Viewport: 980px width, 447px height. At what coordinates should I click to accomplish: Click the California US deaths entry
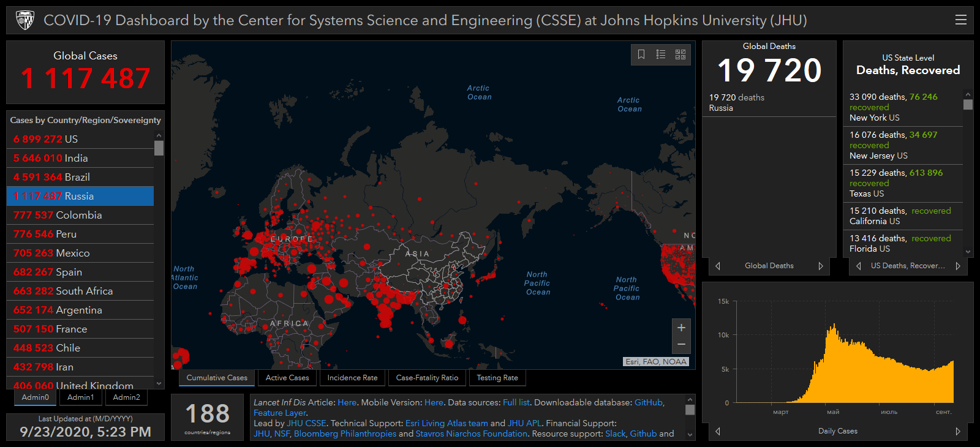click(x=903, y=216)
